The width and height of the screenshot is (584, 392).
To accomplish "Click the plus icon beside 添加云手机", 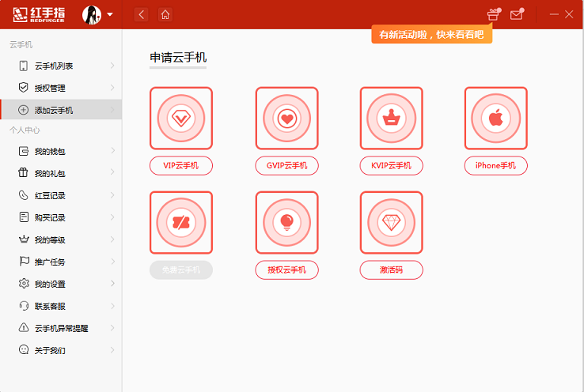I will [24, 110].
